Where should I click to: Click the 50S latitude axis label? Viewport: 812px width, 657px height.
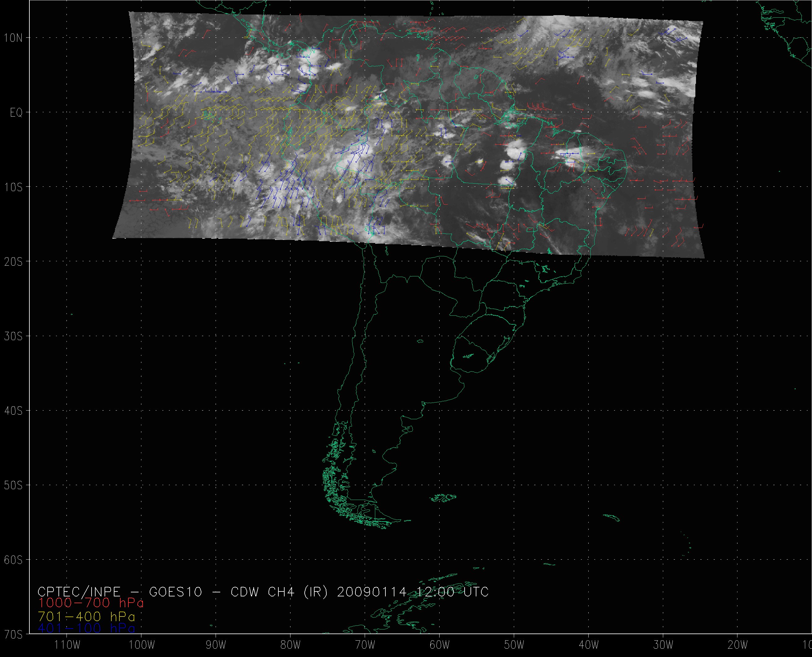tap(13, 485)
